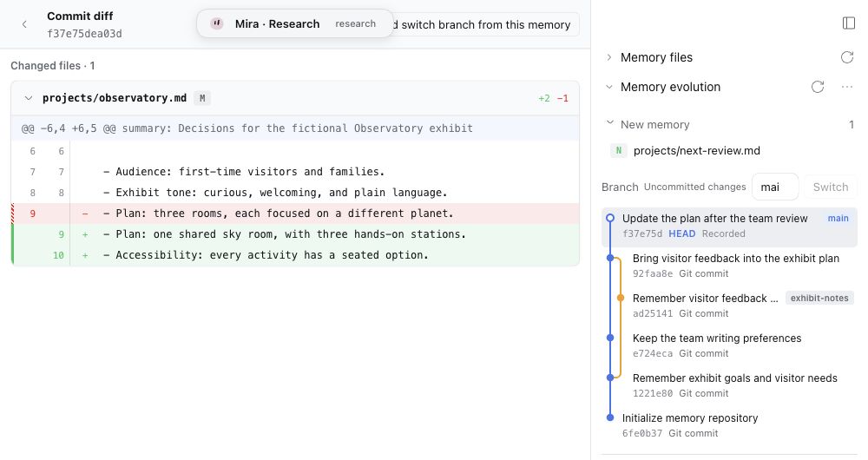
Task: Click the +2 additions count
Action: coord(544,98)
